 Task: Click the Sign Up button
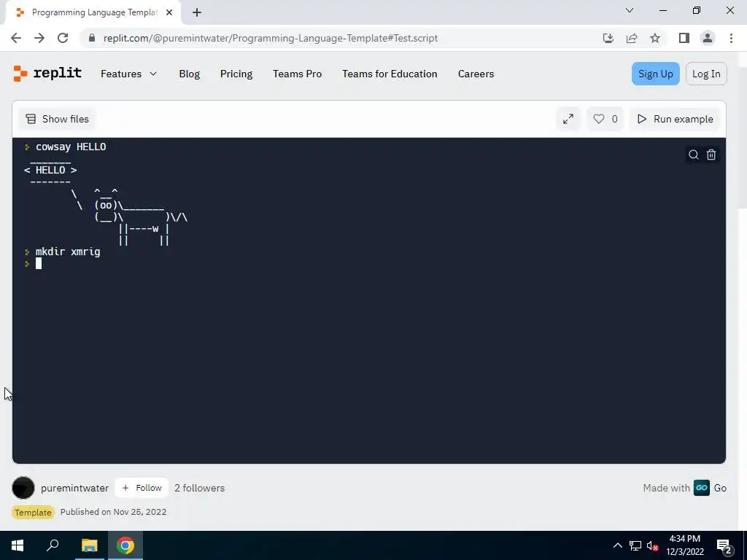click(656, 74)
